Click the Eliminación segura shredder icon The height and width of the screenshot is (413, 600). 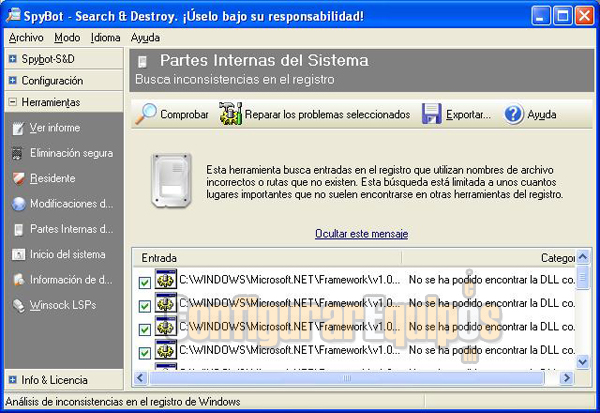[17, 153]
